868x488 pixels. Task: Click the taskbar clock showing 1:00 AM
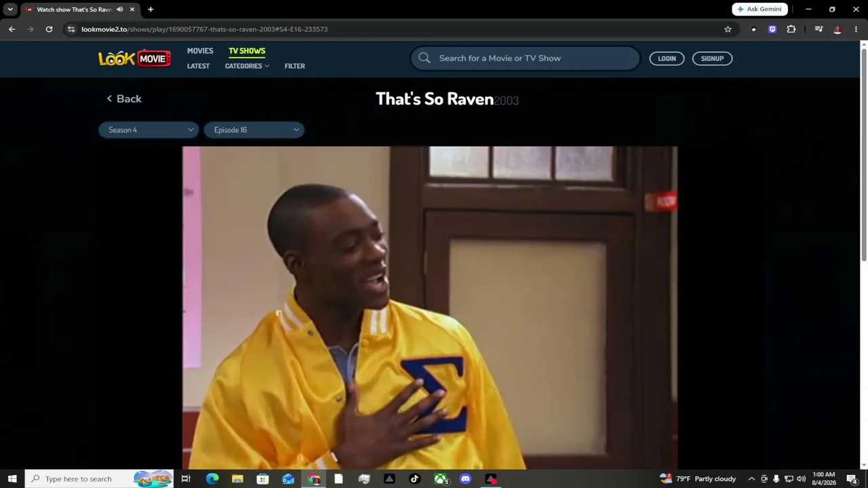[x=824, y=479]
